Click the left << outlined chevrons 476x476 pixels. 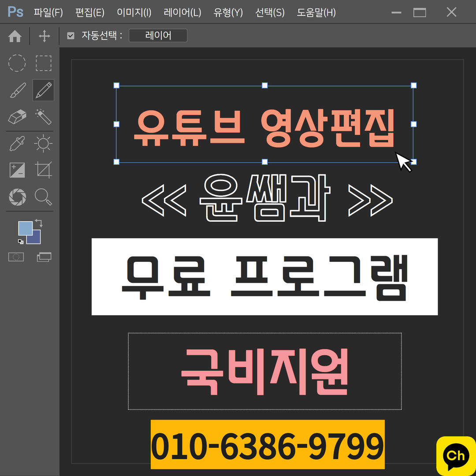[x=164, y=201]
